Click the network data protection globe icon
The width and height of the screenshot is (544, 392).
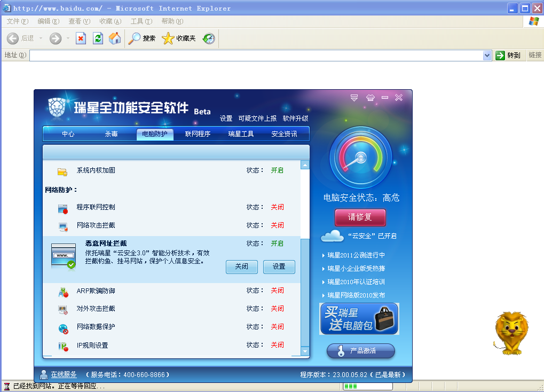63,328
